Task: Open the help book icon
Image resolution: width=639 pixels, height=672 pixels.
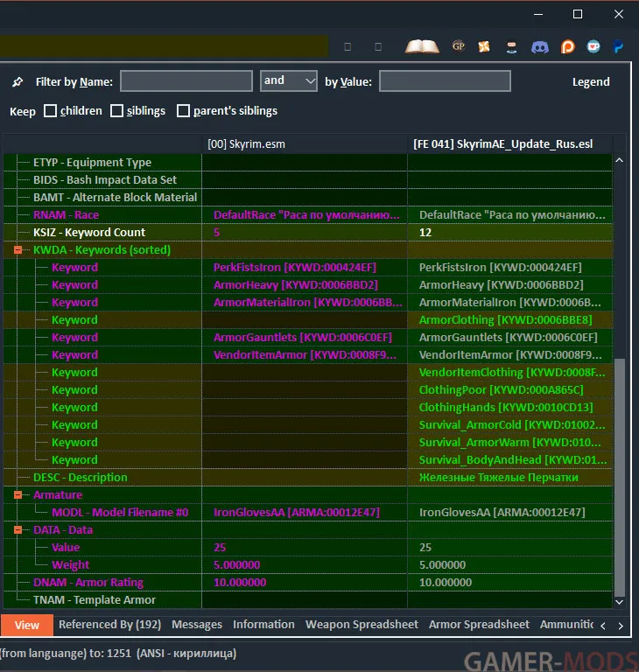Action: coord(422,46)
